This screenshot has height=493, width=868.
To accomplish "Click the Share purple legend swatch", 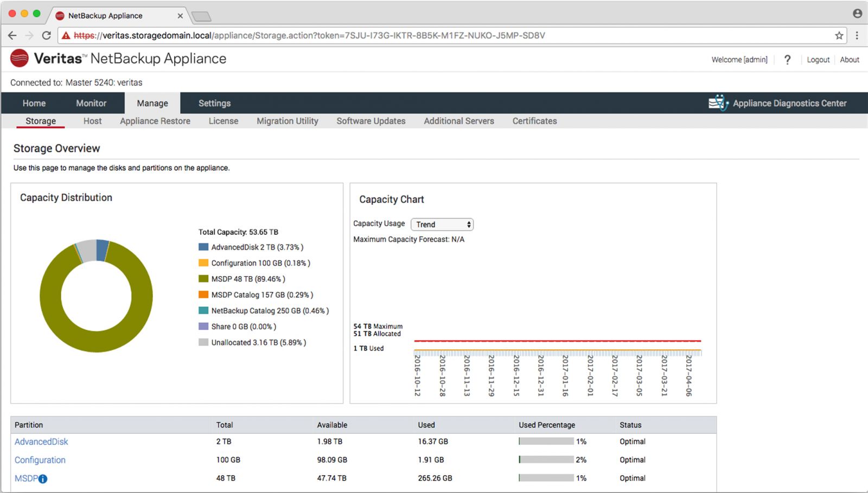I will click(203, 326).
